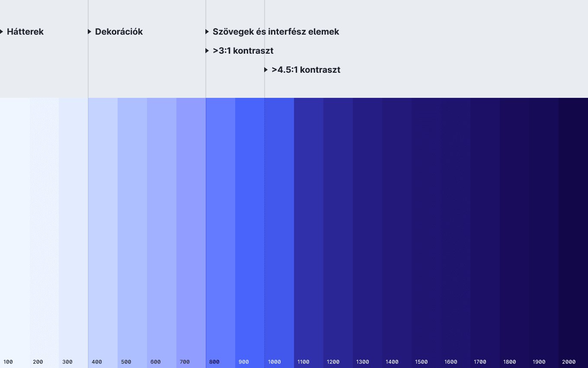This screenshot has height=368, width=588.
Task: Pick the color swatch labeled 1700
Action: [485, 233]
